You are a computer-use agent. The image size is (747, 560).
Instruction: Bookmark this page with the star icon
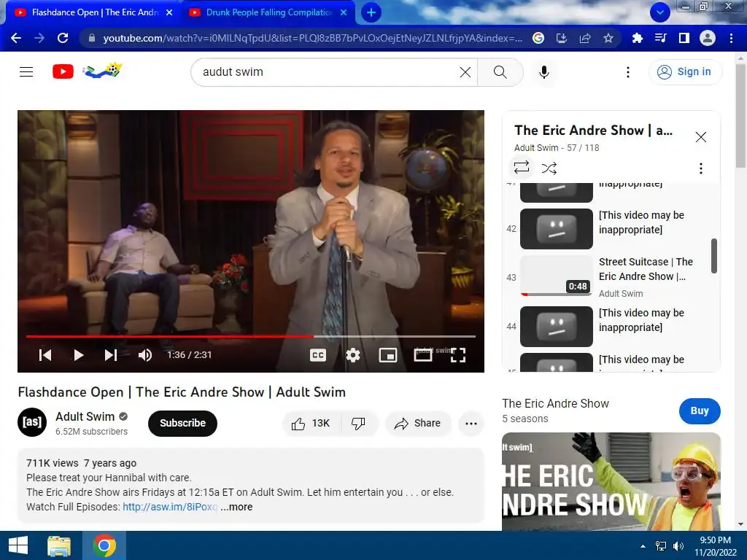pos(608,38)
